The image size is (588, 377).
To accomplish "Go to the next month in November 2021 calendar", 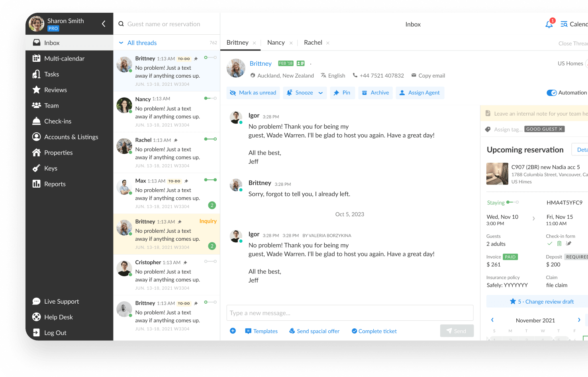I will [x=579, y=320].
